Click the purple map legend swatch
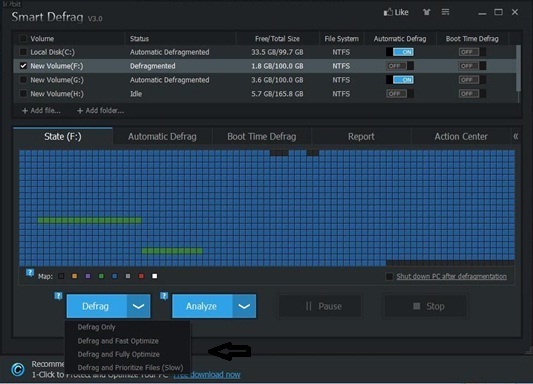The image size is (533, 384). [x=88, y=276]
